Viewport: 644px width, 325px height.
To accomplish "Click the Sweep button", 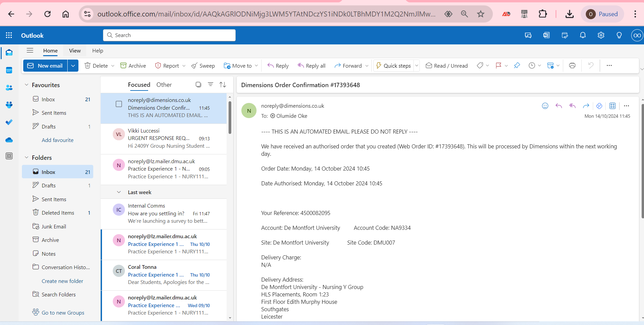I will point(203,66).
